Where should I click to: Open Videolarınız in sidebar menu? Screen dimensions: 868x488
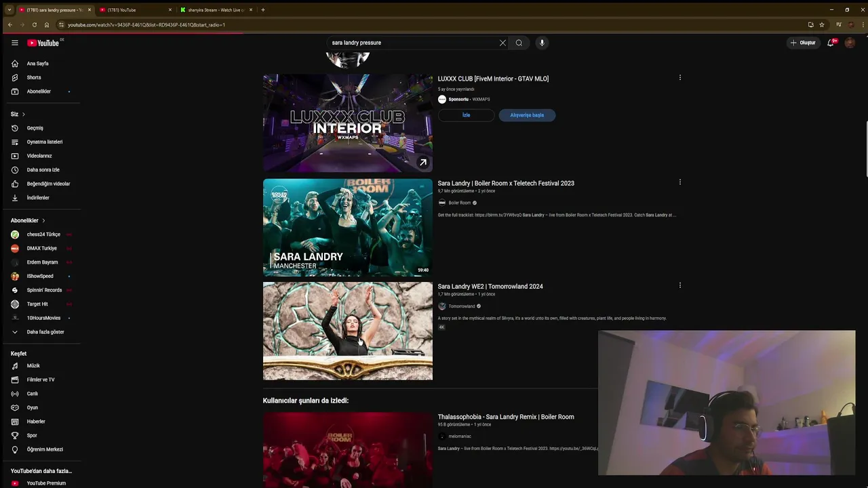[x=41, y=156]
